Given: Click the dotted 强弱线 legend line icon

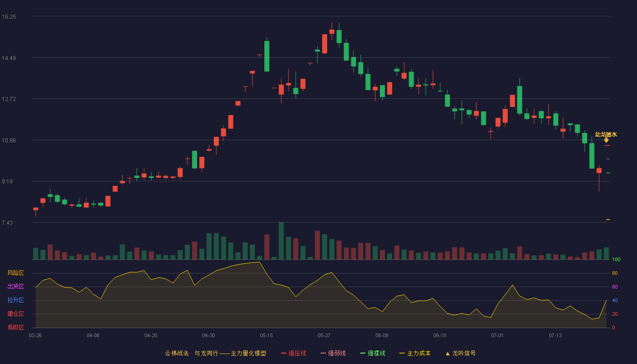Looking at the screenshot, I should coord(323,354).
